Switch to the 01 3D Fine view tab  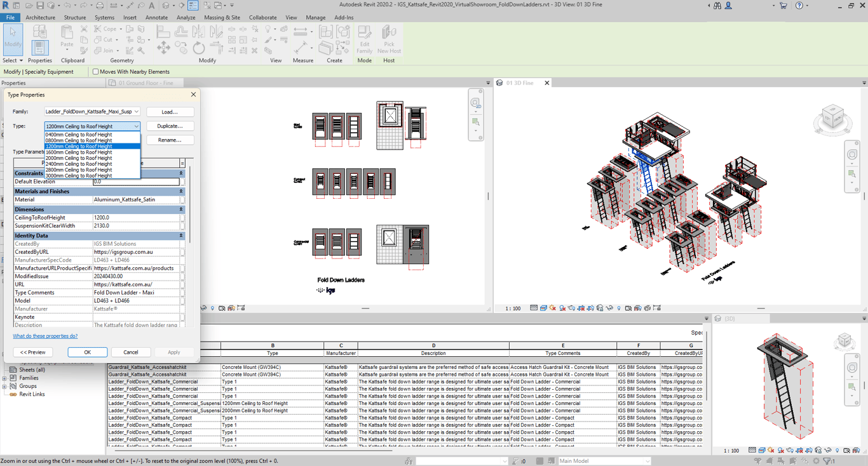(x=519, y=83)
